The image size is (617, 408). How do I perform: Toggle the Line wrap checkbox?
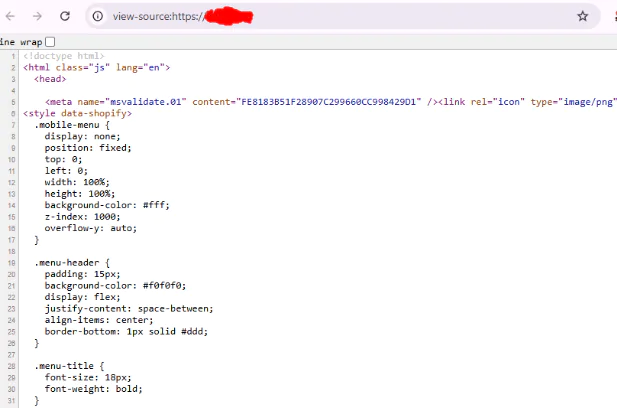pos(50,42)
